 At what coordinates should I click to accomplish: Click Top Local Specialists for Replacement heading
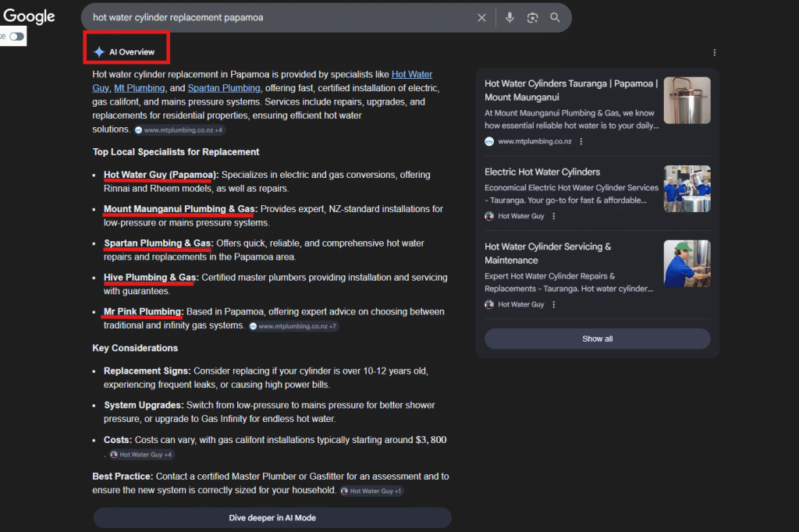click(176, 152)
